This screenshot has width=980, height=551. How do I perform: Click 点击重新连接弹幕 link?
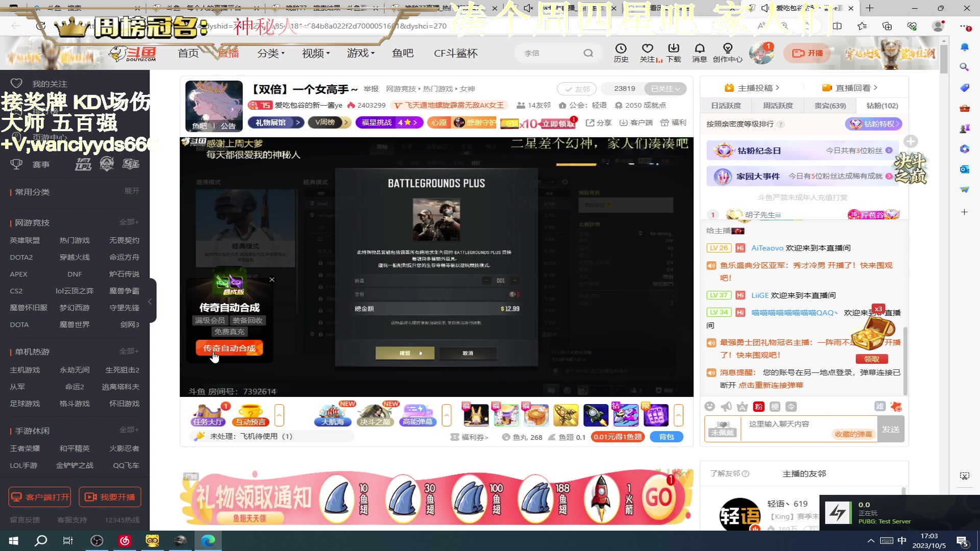[771, 385]
